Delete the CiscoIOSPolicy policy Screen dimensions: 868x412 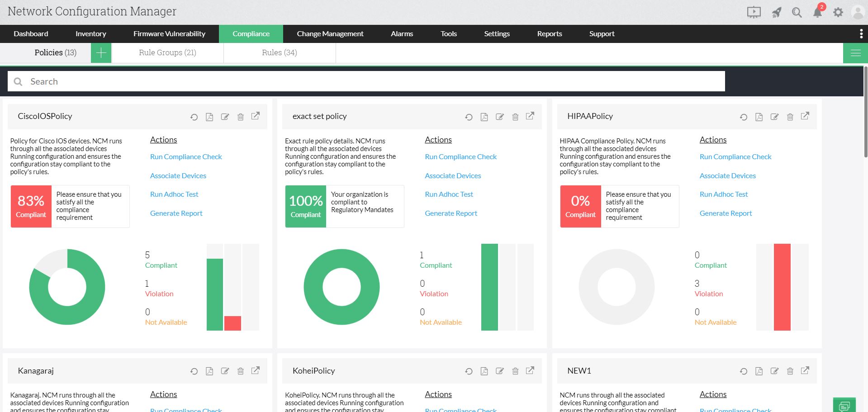pyautogui.click(x=241, y=117)
